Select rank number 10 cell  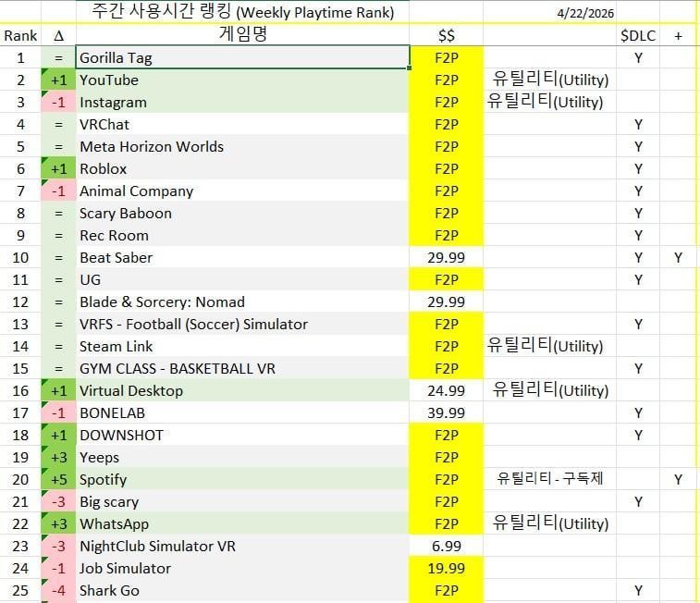click(x=20, y=257)
